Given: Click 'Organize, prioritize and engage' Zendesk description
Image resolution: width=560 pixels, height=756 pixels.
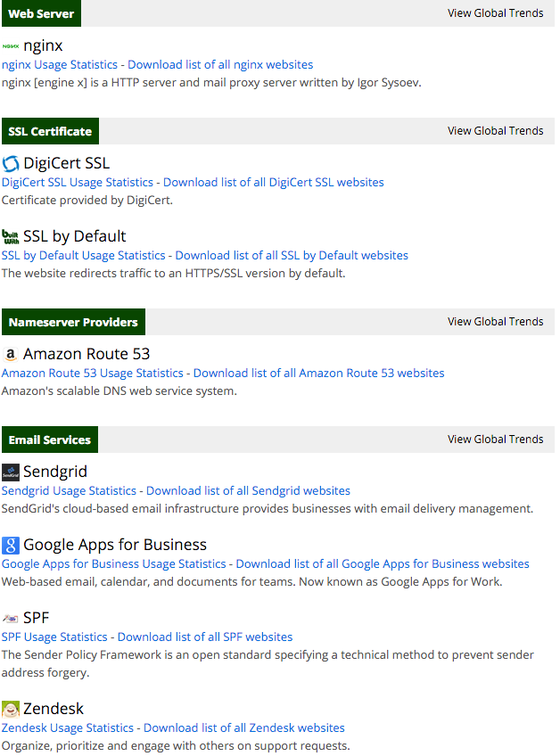Looking at the screenshot, I should point(176,746).
